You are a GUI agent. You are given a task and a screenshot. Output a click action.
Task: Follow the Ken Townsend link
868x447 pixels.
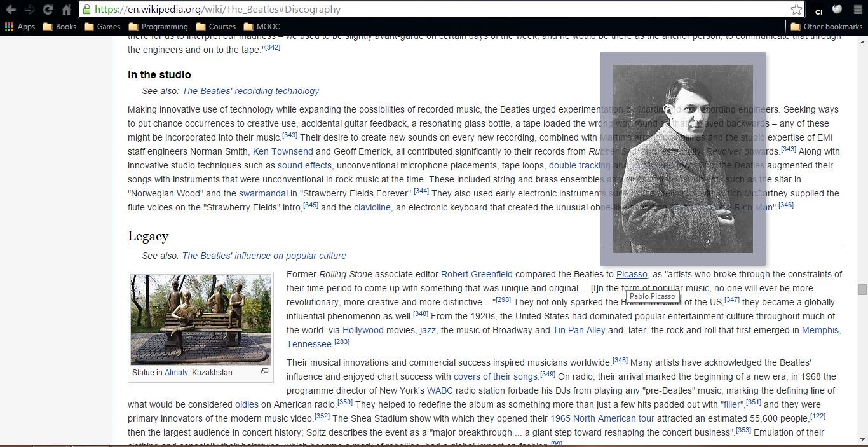pyautogui.click(x=283, y=151)
